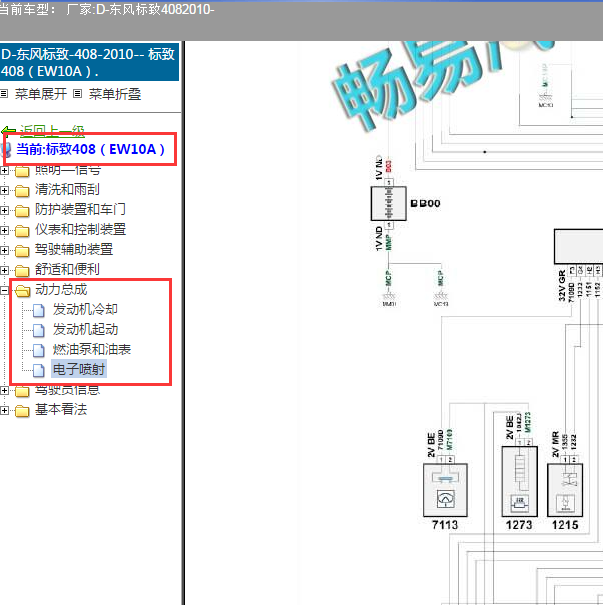Open the 发动机起动 diagram

[85, 330]
